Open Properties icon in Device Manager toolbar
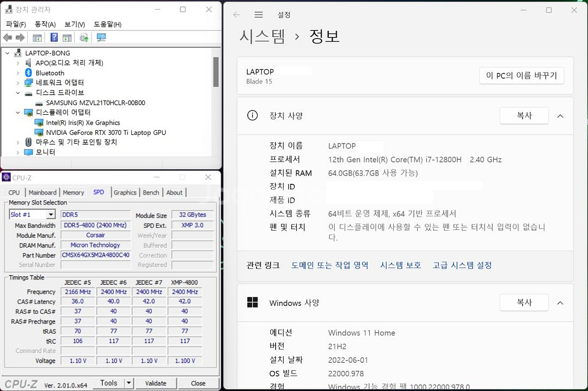Screen dimensions: 588x391 [37, 38]
